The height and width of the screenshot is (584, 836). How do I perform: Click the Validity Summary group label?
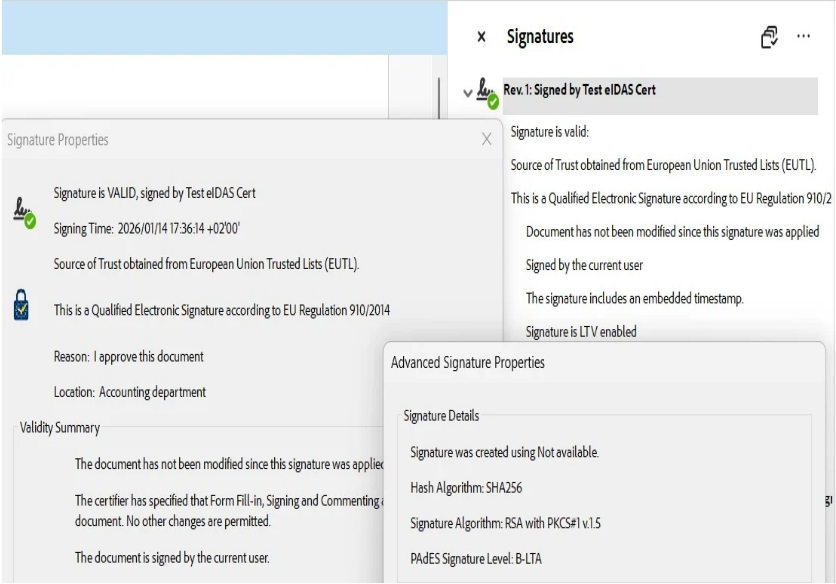60,428
